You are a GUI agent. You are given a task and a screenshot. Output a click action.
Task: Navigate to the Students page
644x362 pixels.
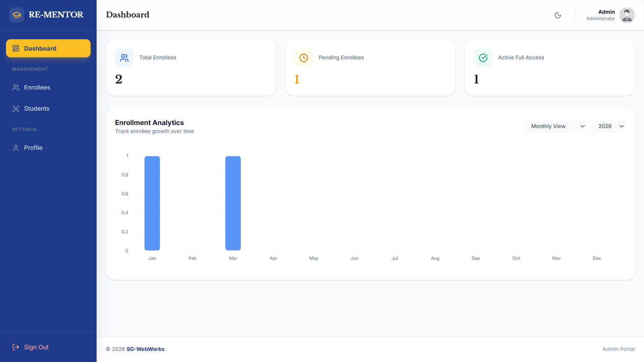click(37, 109)
